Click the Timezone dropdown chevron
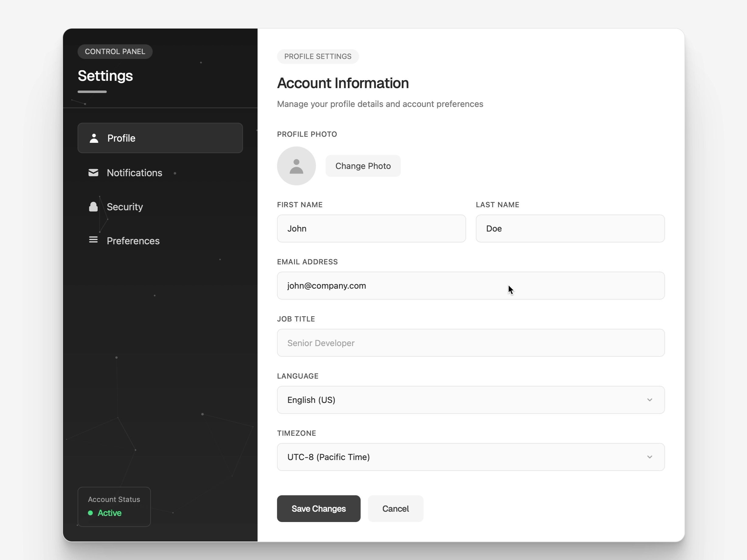Viewport: 747px width, 560px height. (650, 457)
